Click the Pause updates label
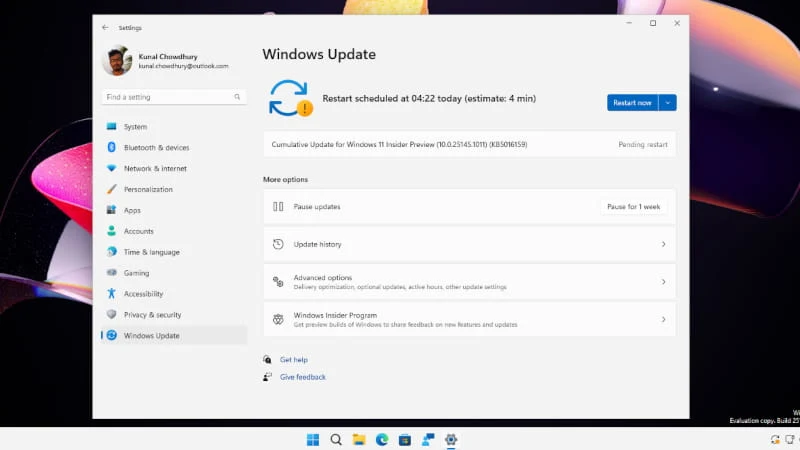 pyautogui.click(x=317, y=207)
